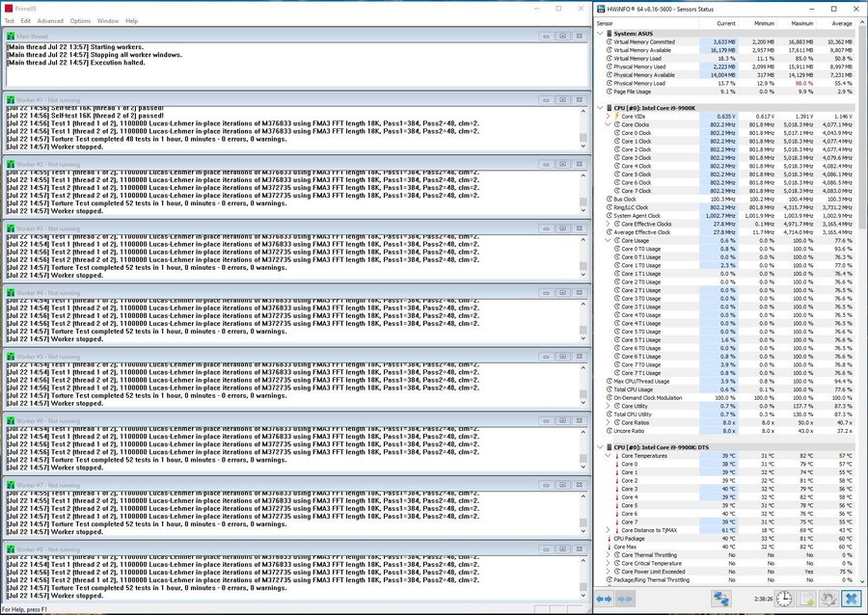
Task: Open HWiNFO sensor settings gear icon
Action: (x=828, y=599)
